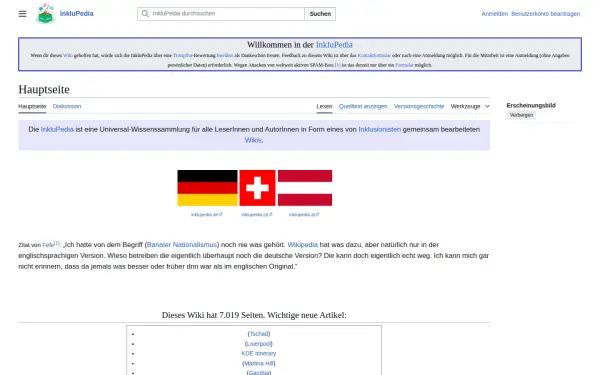Open the Inklusionisten link

(x=380, y=129)
